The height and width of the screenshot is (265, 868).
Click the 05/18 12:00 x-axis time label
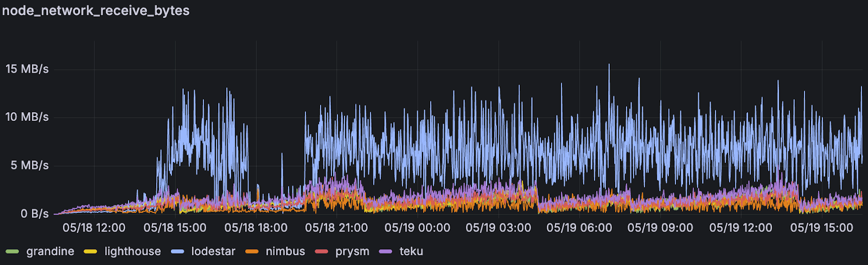94,228
